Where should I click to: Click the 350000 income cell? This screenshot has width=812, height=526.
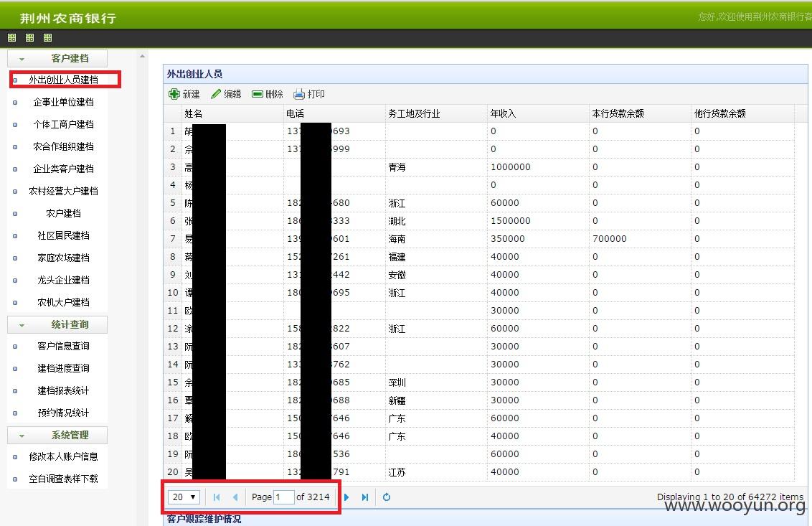(538, 239)
